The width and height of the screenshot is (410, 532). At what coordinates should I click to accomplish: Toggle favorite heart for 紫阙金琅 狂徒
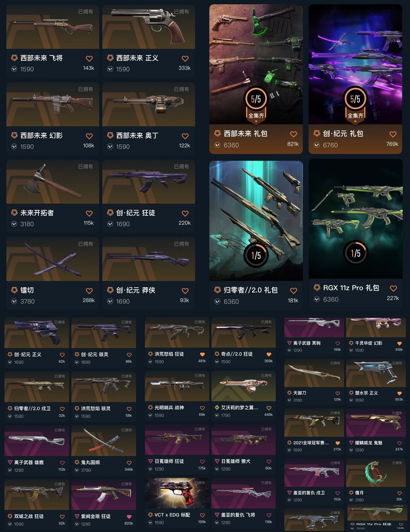tap(129, 517)
